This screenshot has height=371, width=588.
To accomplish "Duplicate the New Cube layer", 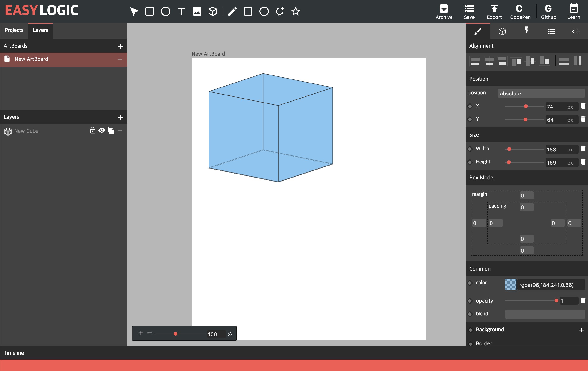I will pos(111,130).
